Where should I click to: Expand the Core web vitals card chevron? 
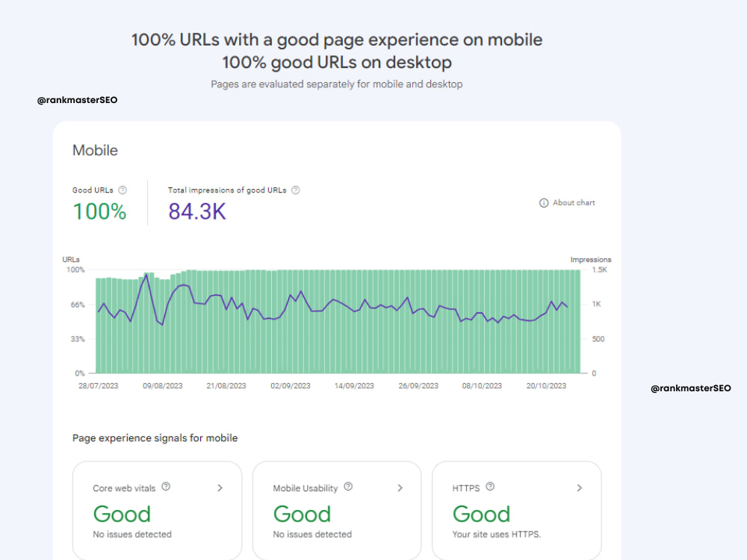(x=220, y=488)
